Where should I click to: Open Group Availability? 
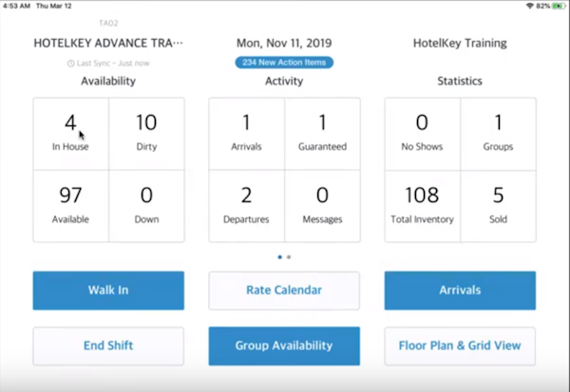pos(284,345)
